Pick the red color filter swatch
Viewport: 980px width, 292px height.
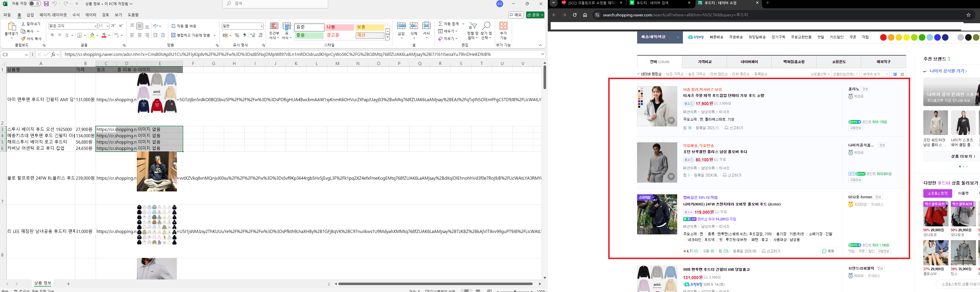[883, 37]
